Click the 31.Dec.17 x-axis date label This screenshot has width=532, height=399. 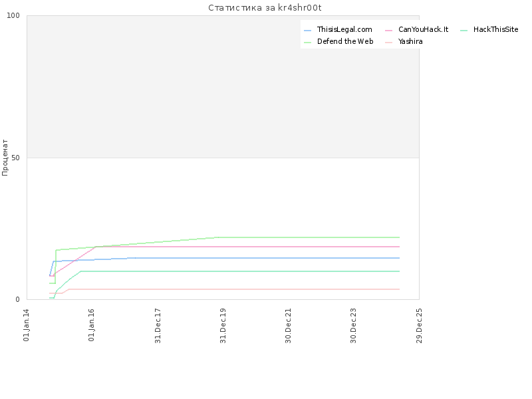pyautogui.click(x=158, y=325)
